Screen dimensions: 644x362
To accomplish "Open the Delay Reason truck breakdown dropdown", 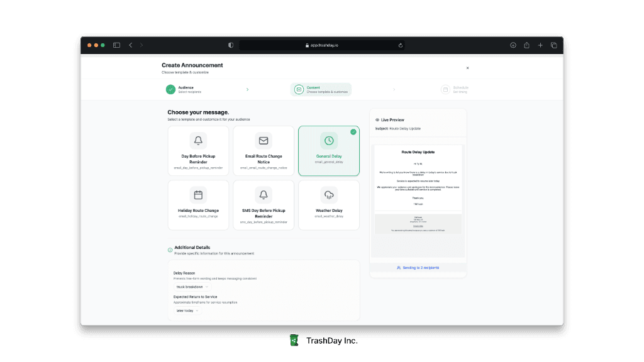I will click(x=192, y=286).
